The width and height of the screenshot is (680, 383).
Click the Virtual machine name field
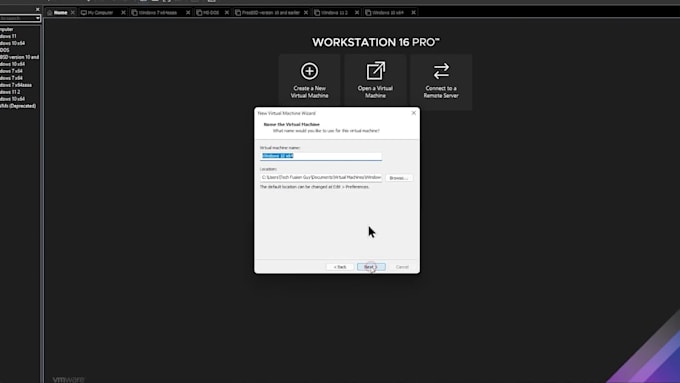321,156
